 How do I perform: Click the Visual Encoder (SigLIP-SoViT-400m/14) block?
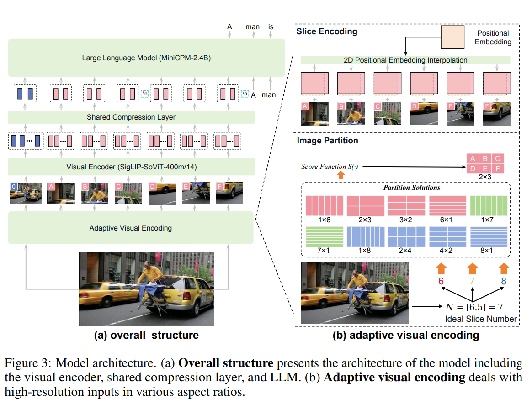pos(131,167)
